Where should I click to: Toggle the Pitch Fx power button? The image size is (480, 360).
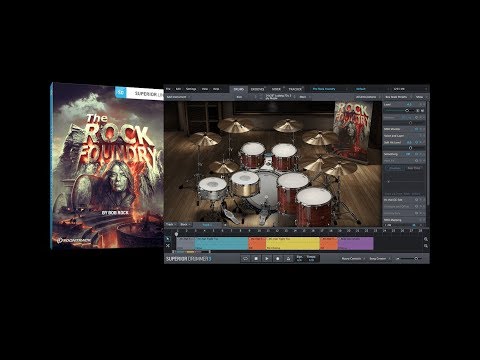pos(417,161)
